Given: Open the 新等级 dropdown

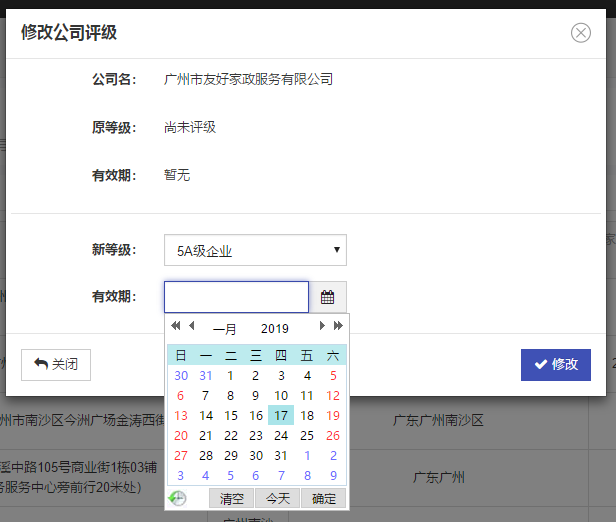Looking at the screenshot, I should point(255,250).
